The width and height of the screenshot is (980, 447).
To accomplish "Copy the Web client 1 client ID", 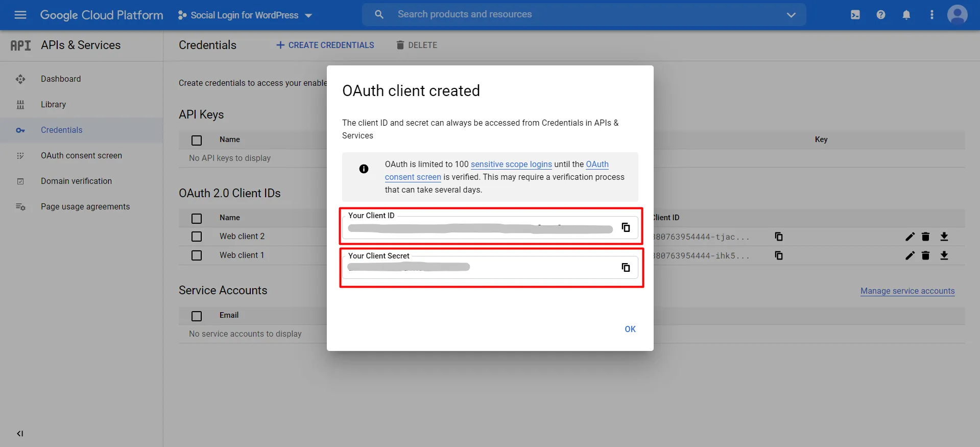I will pos(779,255).
